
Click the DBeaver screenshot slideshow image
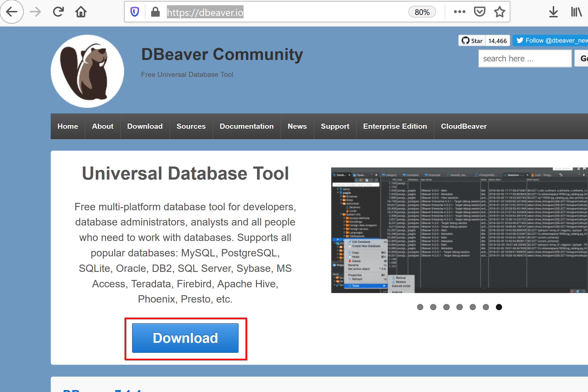[459, 230]
